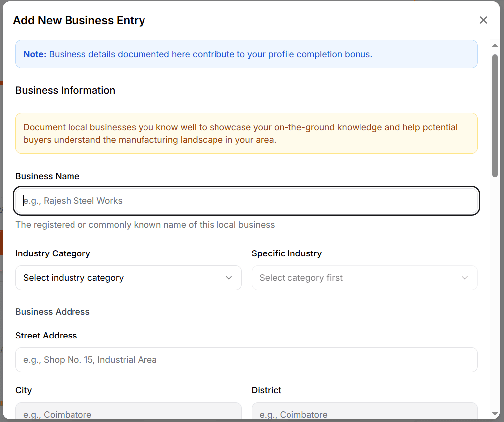Open the Specific Industry dropdown
Screen dimensions: 504x422
pos(364,278)
